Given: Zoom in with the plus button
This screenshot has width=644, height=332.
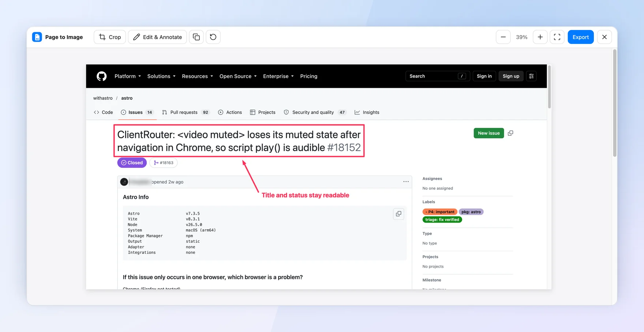Looking at the screenshot, I should pyautogui.click(x=540, y=37).
